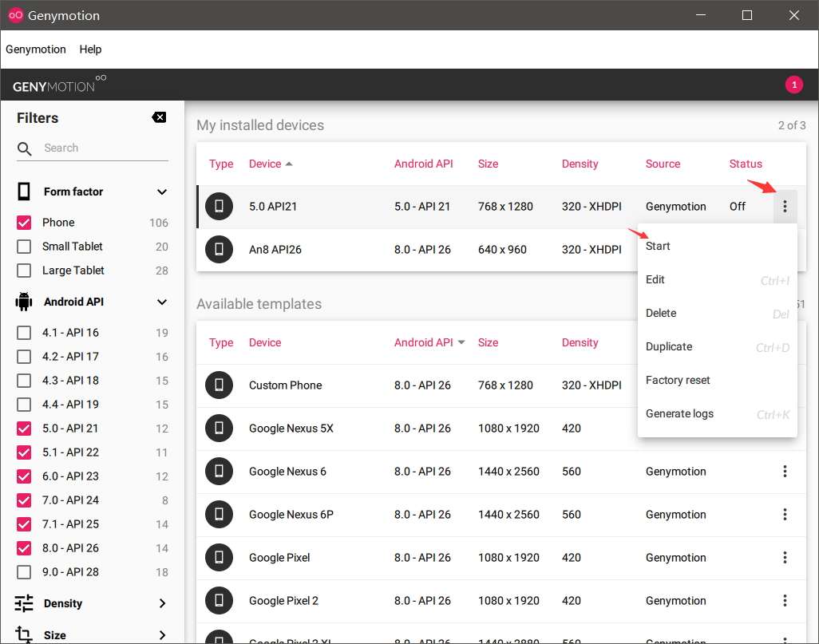Click the phone icon for Custom Phone

coord(219,385)
